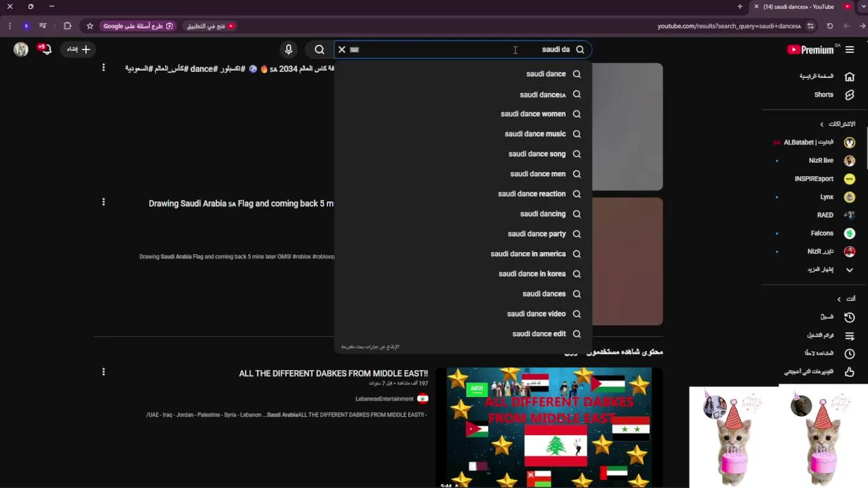
Task: Open LebaneseEntertainment channel link
Action: [x=384, y=399]
